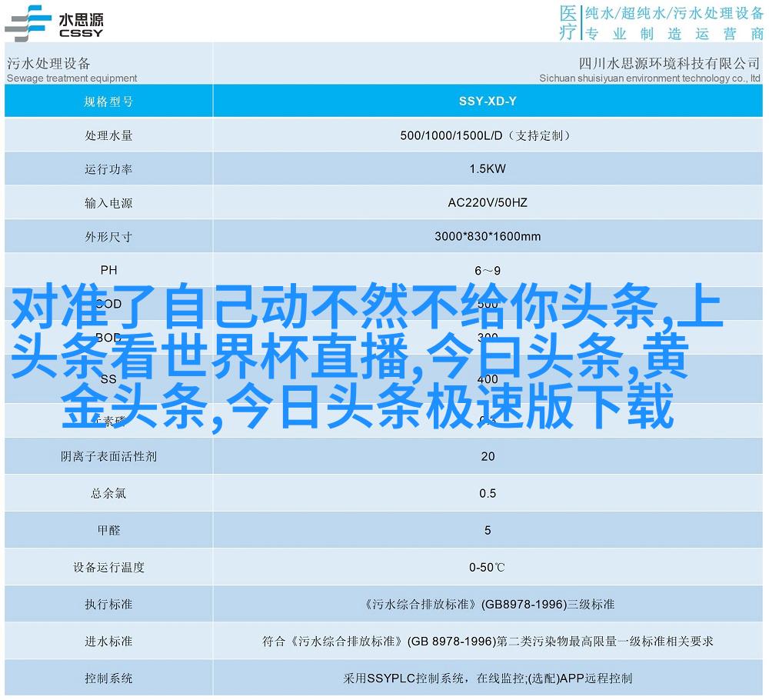Click the 执行标准 row label
The height and width of the screenshot is (700, 769).
pos(108,605)
